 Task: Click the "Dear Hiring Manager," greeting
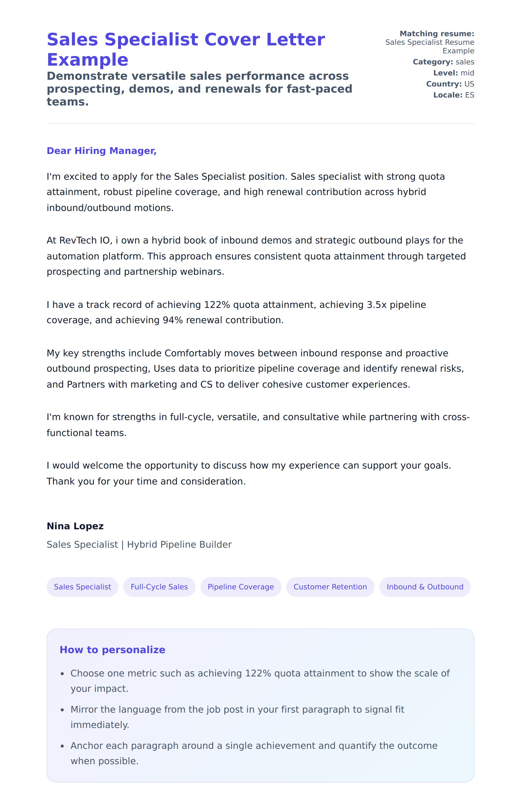(101, 151)
